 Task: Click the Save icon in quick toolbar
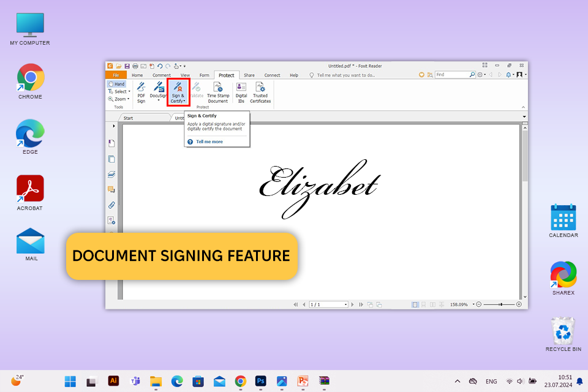click(127, 66)
